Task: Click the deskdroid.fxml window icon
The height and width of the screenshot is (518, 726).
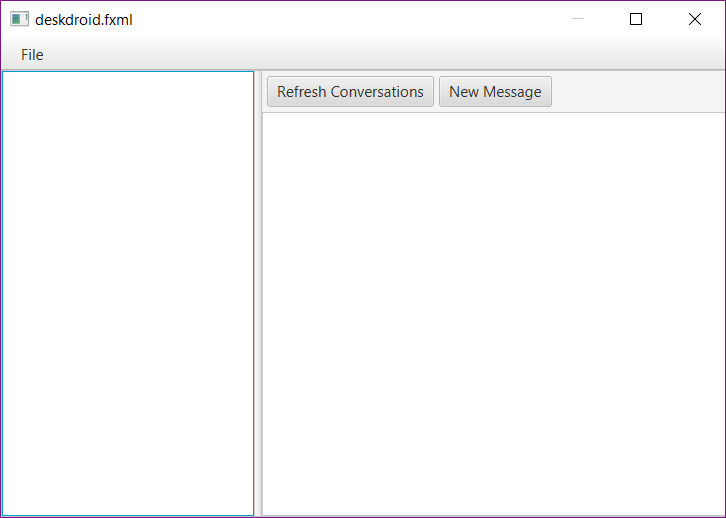Action: (x=19, y=19)
